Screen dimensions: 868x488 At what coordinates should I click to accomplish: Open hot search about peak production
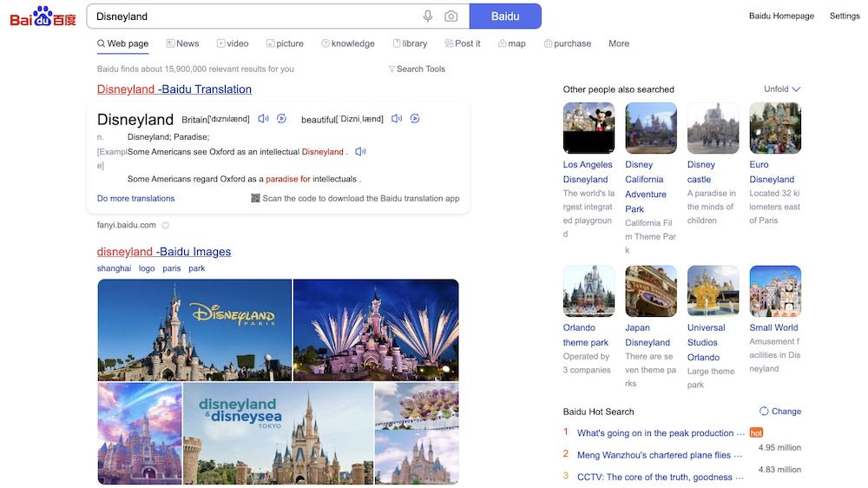[x=661, y=433]
